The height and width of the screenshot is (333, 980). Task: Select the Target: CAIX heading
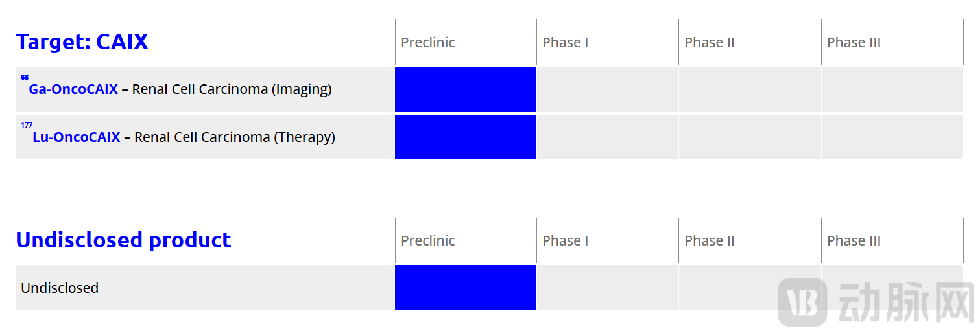(x=82, y=42)
